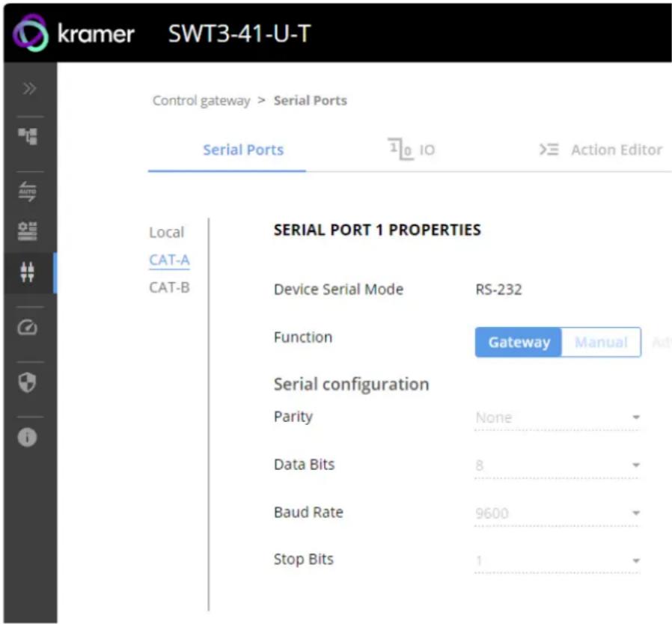Open the AV routing matrix sidebar icon
Screen dimensions: 672x624
[x=28, y=137]
